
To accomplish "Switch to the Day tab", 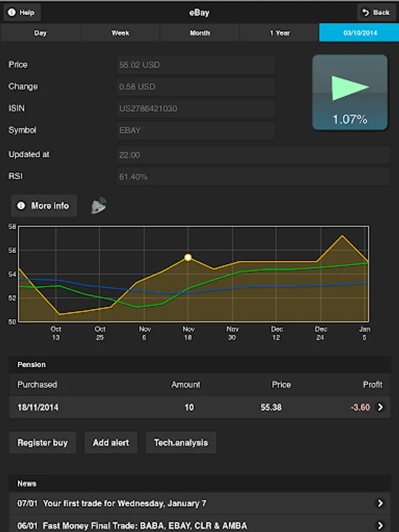I will click(40, 33).
